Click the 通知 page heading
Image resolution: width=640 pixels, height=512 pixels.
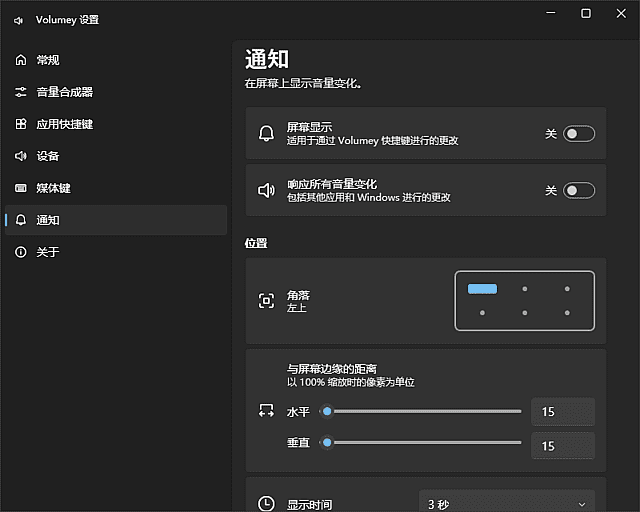(267, 59)
